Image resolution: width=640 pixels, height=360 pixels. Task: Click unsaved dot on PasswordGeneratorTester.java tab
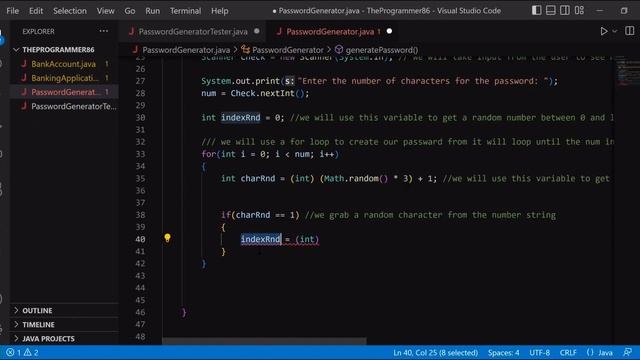click(x=256, y=31)
